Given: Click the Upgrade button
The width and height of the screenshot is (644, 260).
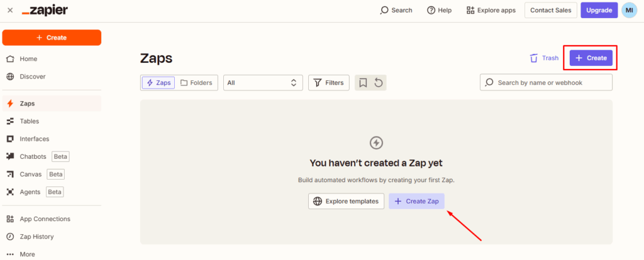Looking at the screenshot, I should point(599,10).
